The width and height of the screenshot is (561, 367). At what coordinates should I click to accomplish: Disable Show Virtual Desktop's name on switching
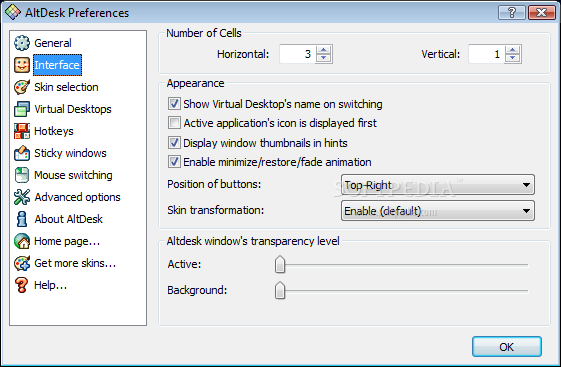pos(174,104)
